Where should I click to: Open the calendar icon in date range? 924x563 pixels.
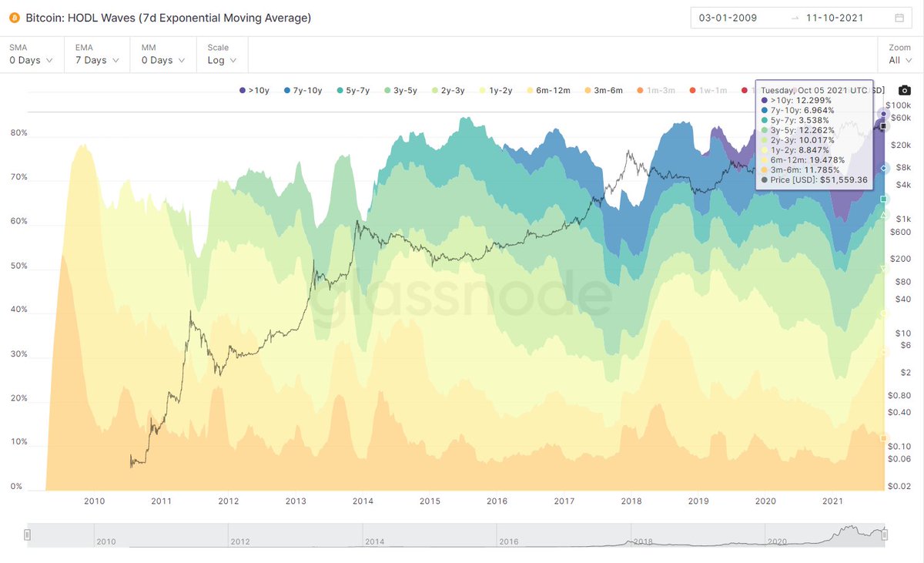click(899, 18)
